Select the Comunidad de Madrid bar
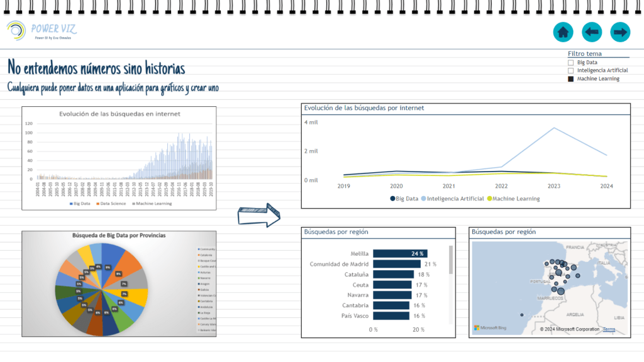The image size is (644, 362). pyautogui.click(x=397, y=264)
